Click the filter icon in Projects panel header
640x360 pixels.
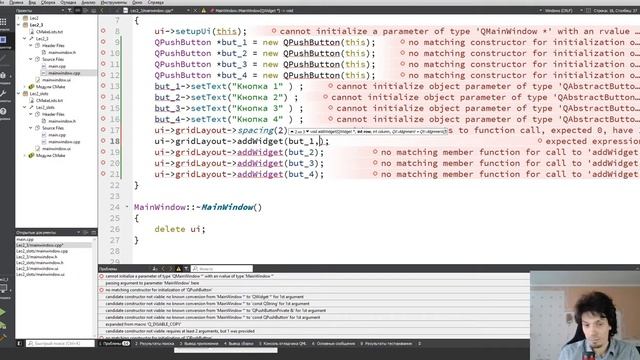(x=70, y=10)
